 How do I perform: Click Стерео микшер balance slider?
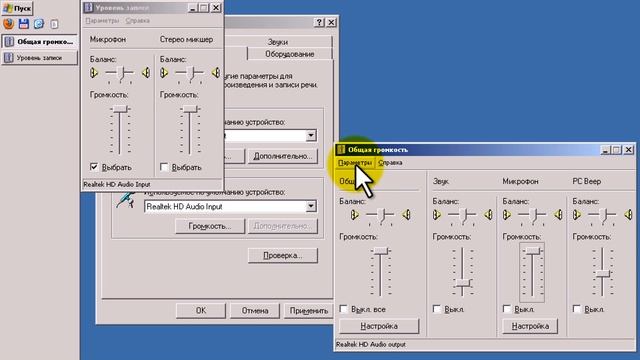(x=190, y=73)
